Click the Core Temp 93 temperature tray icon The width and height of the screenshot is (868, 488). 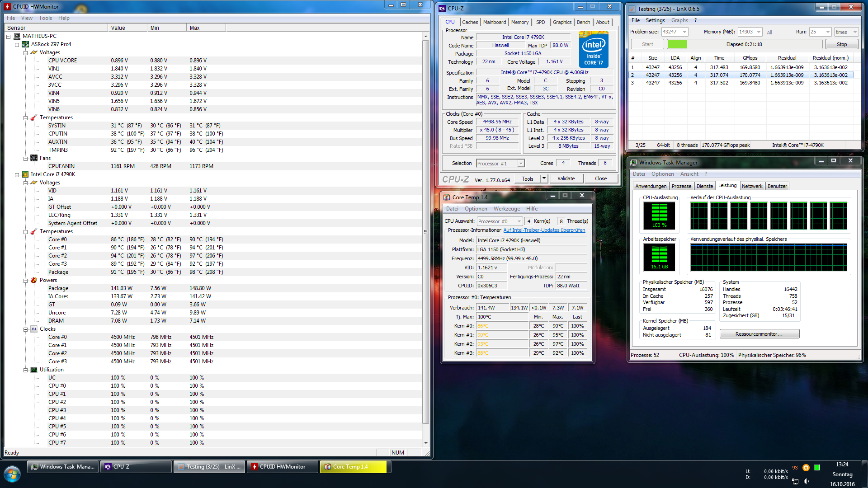(x=795, y=468)
